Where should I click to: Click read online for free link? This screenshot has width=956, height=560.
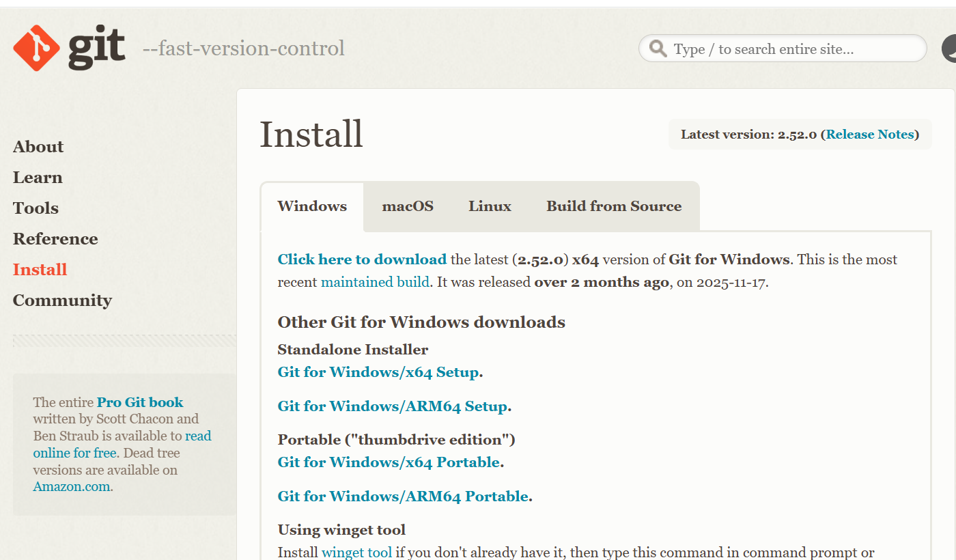tap(122, 445)
